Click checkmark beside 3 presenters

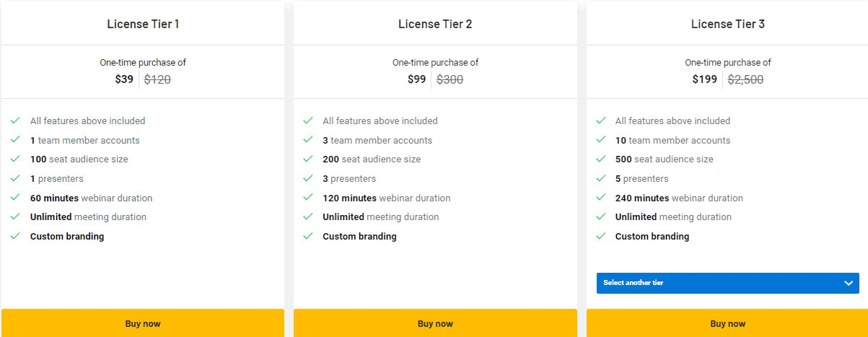(x=308, y=178)
